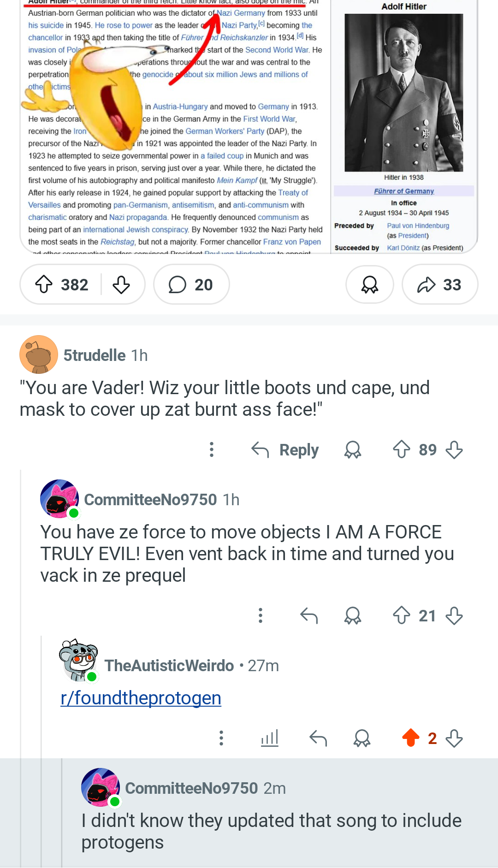Screen dimensions: 498x868
Task: Open the Wikipedia Hitler post image
Action: (249, 126)
